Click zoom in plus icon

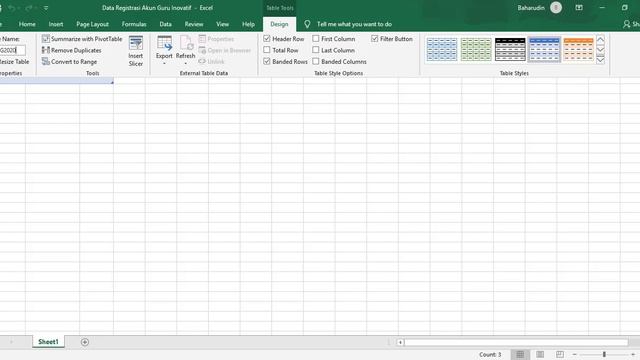point(633,354)
